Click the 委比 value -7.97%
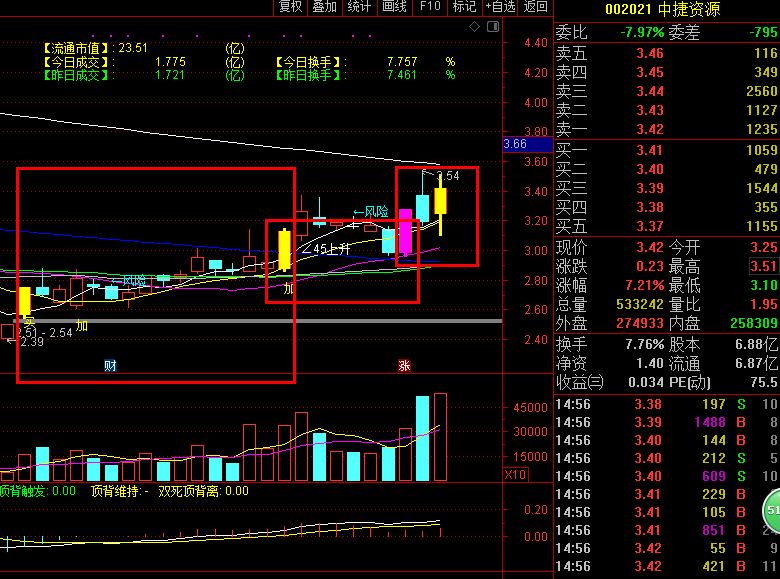 642,32
